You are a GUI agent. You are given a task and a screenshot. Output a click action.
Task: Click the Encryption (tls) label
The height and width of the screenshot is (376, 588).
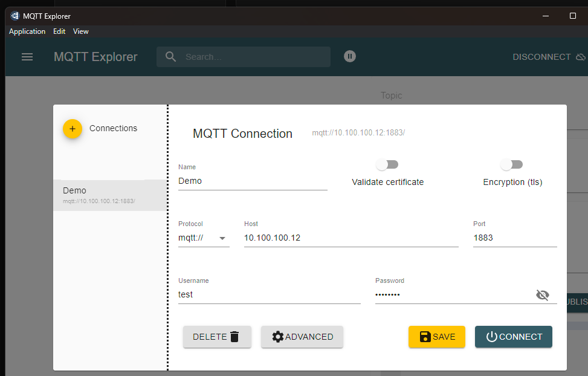512,182
